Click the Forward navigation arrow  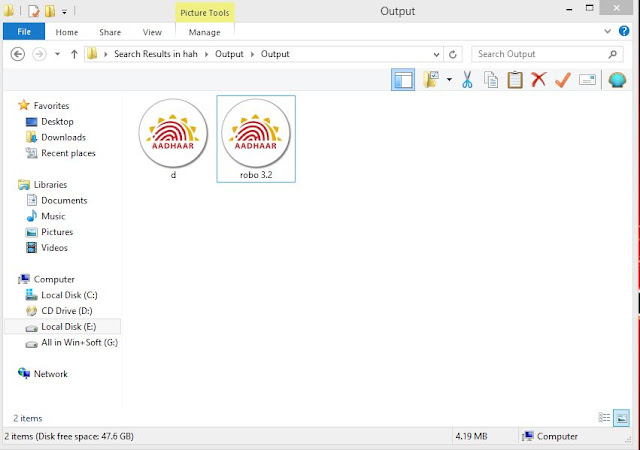[39, 54]
